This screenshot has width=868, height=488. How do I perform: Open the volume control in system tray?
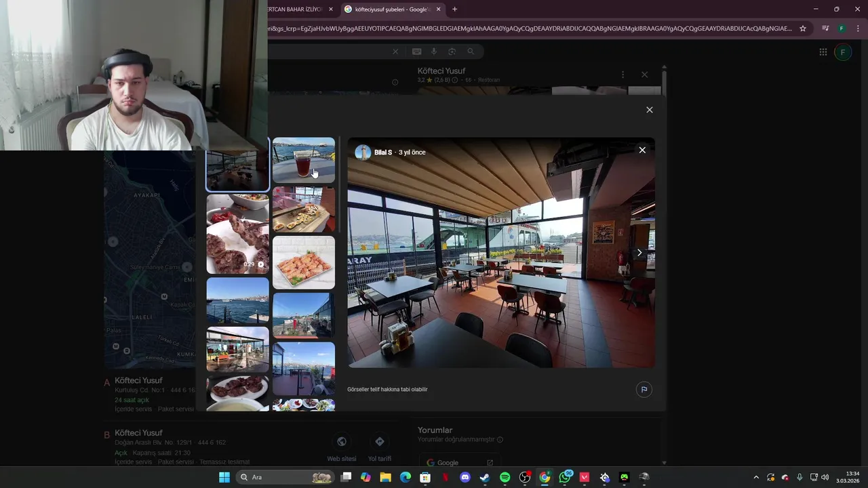pyautogui.click(x=825, y=477)
